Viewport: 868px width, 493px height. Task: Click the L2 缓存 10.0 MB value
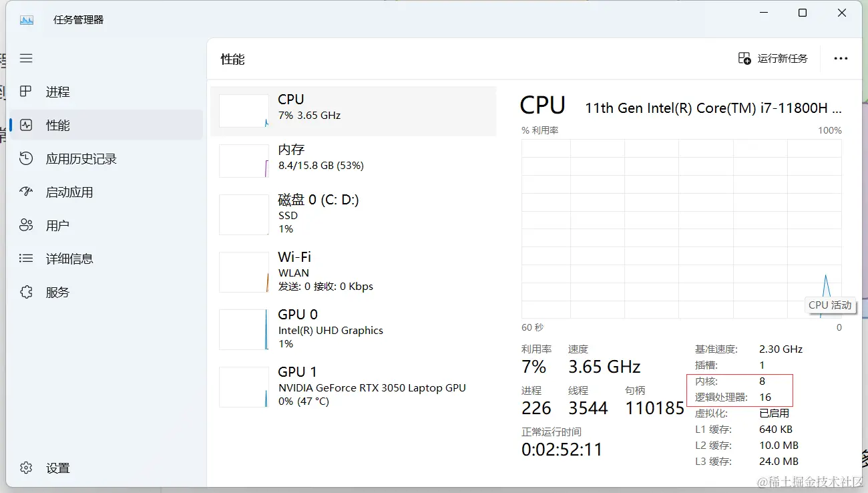779,446
